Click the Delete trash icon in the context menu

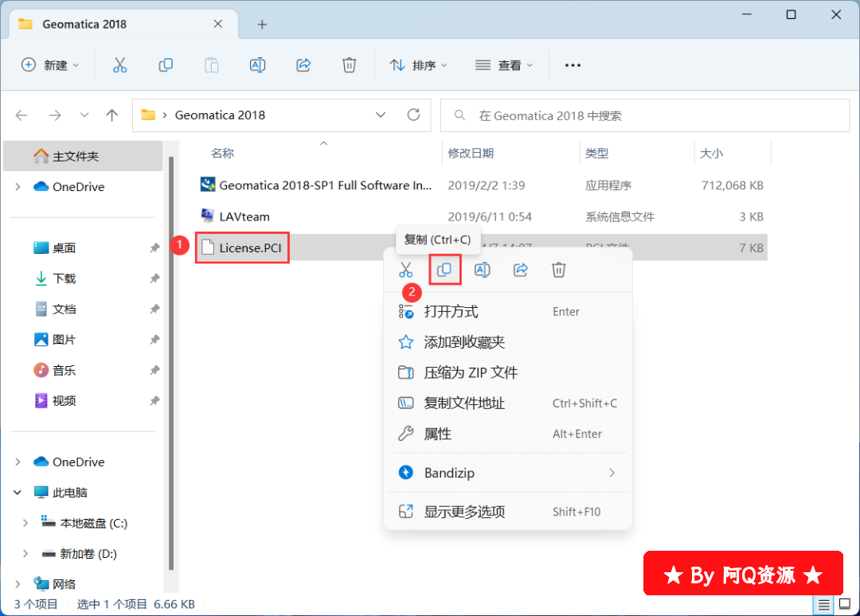[558, 270]
